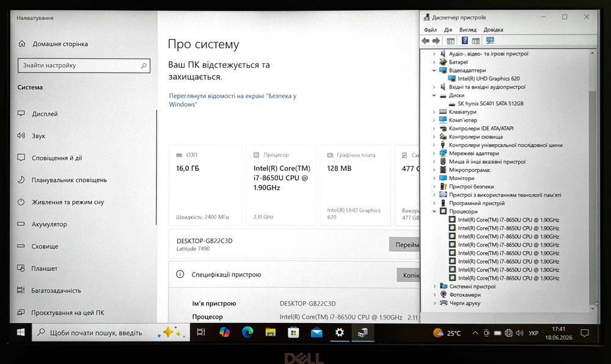The height and width of the screenshot is (364, 611).
Task: Collapse the Відеоадаптери node
Action: click(x=434, y=70)
